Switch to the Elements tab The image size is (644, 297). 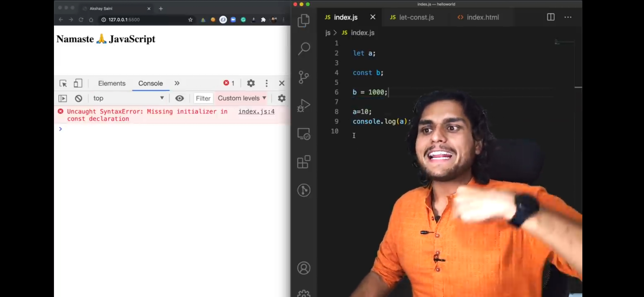pyautogui.click(x=112, y=83)
